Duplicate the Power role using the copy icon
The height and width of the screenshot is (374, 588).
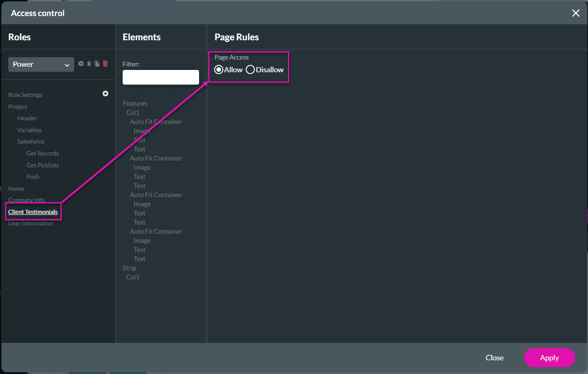[x=97, y=64]
